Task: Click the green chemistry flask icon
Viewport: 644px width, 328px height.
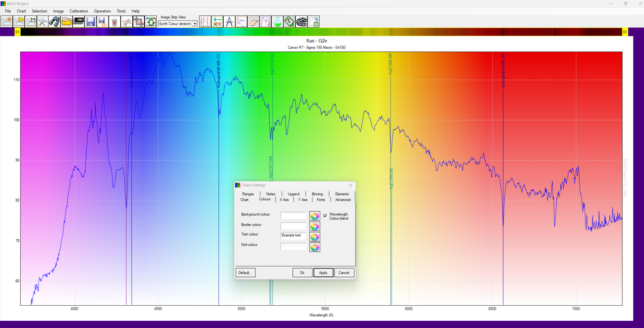Action: coord(277,21)
